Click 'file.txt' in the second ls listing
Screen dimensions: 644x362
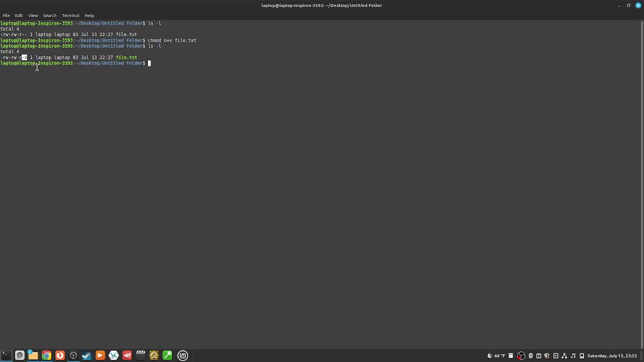[x=126, y=57]
